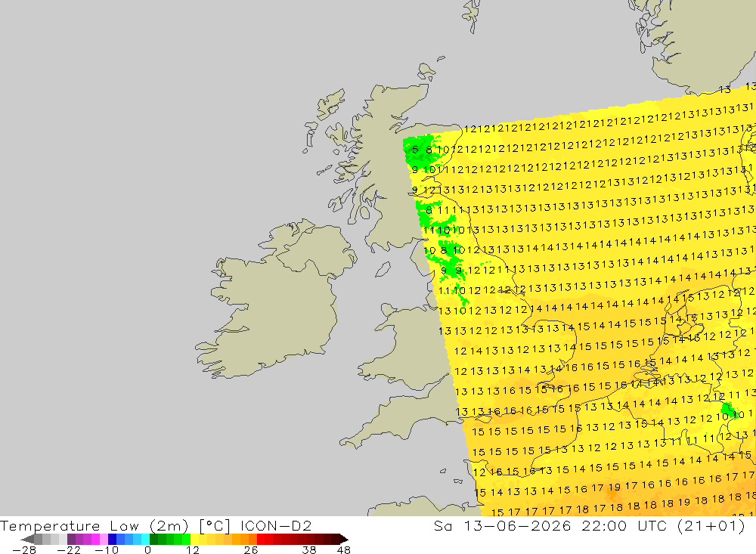Click the 'Temperature Low (2m) [°C] ICON-D2' title
The height and width of the screenshot is (554, 756).
156,525
